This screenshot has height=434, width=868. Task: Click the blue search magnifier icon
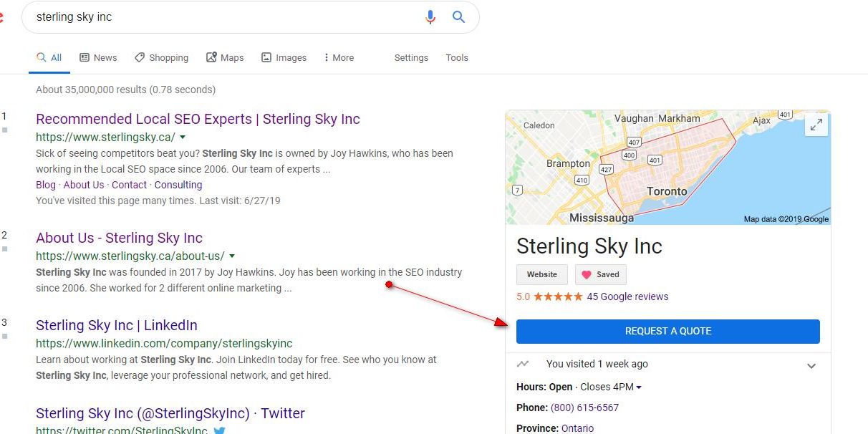459,17
